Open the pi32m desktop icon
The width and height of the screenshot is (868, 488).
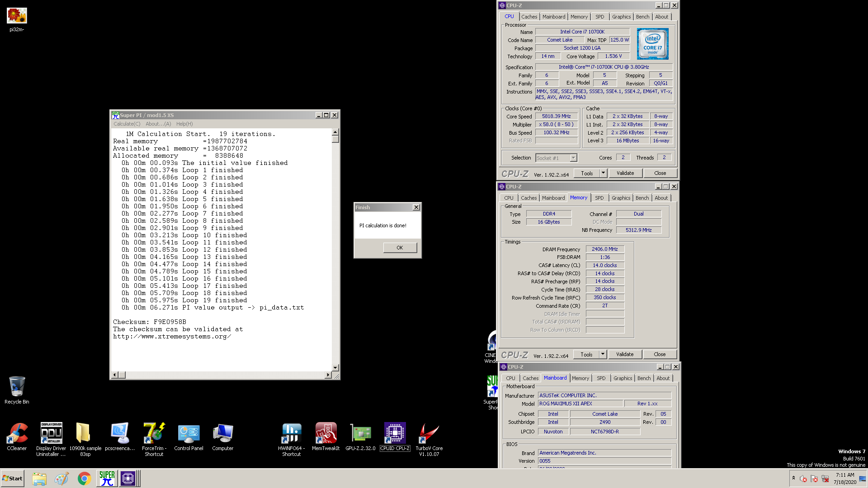pos(17,20)
